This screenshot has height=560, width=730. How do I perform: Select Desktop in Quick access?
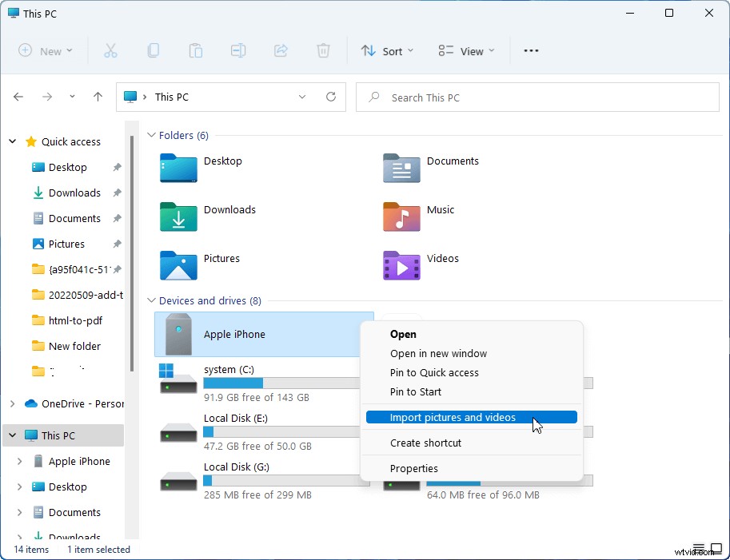(x=67, y=167)
